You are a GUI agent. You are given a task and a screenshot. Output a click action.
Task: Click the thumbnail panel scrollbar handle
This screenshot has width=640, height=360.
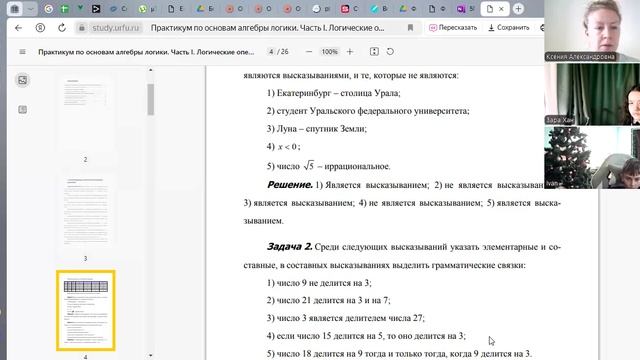[x=151, y=99]
